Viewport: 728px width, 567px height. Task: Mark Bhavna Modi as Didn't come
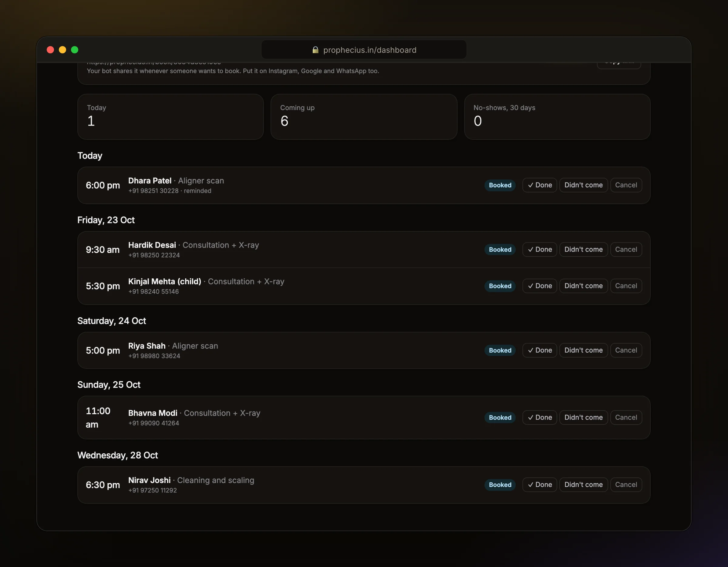(583, 418)
